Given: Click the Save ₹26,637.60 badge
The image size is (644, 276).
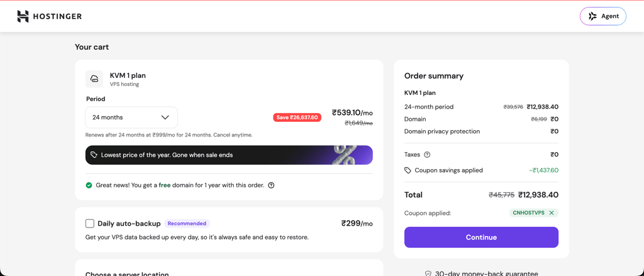Looking at the screenshot, I should coord(297,118).
